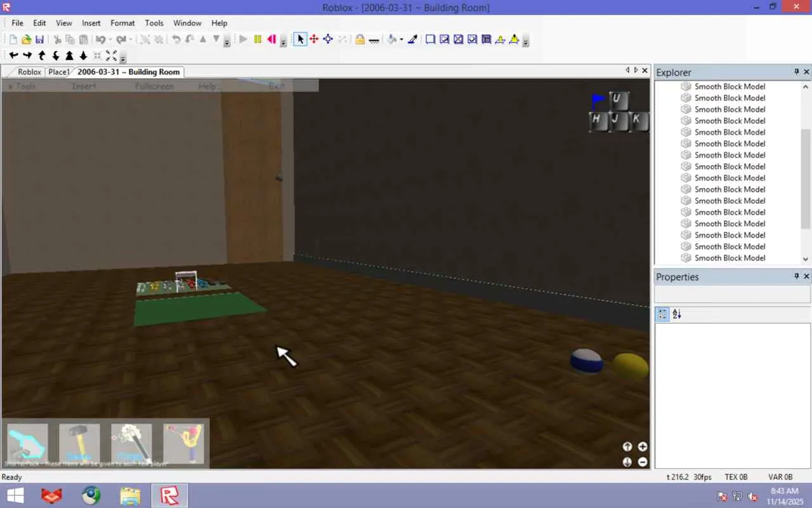Click the U camera key in viewport
Viewport: 812px width, 508px height.
coord(619,101)
